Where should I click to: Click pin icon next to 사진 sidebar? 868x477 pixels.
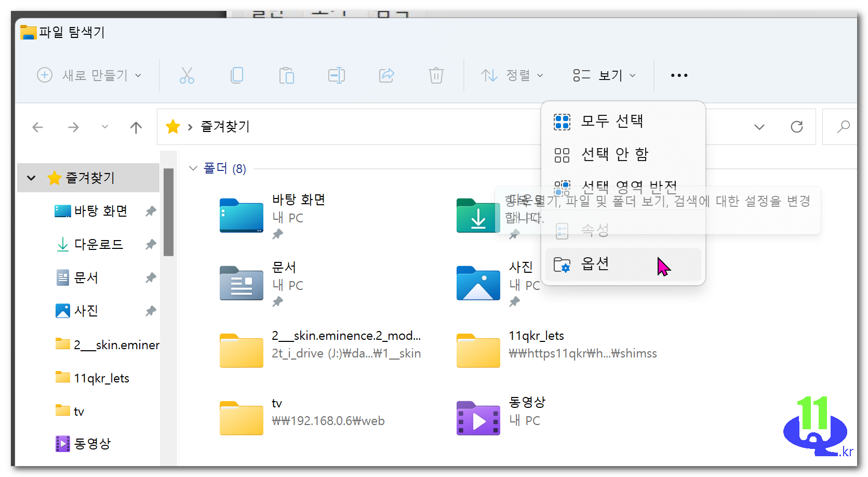click(x=151, y=311)
